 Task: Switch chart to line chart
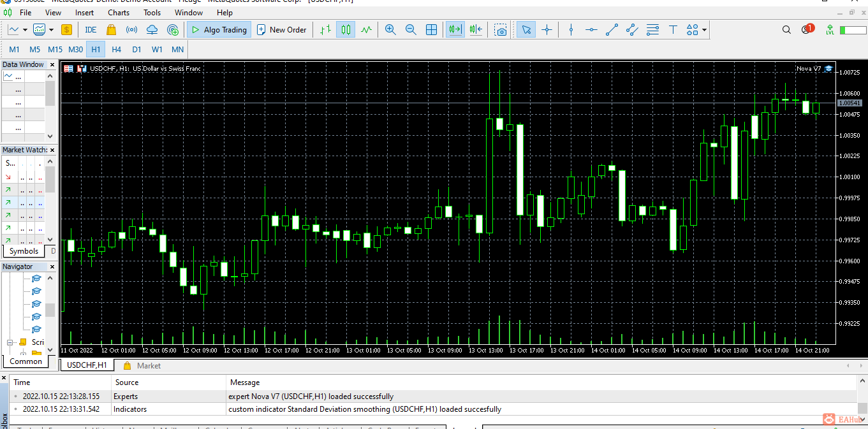point(366,29)
